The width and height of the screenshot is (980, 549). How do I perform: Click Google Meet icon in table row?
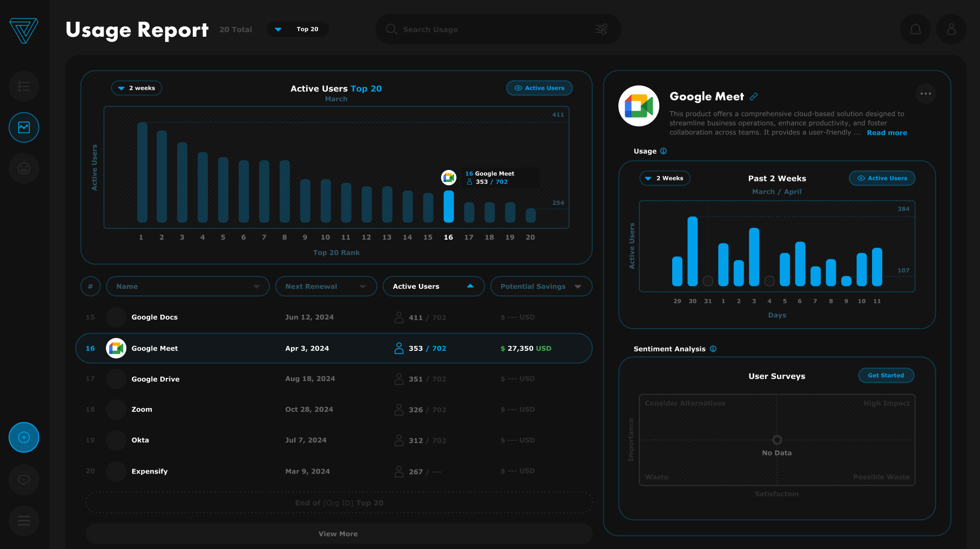coord(116,348)
